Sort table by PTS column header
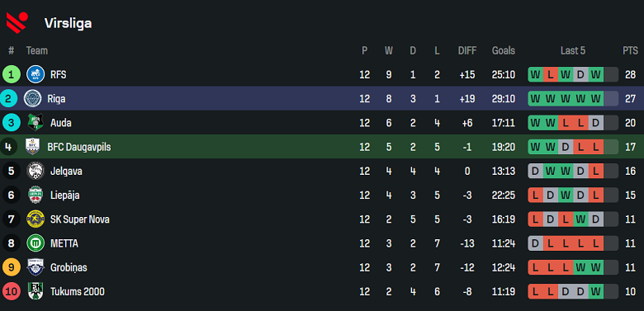Image resolution: width=644 pixels, height=311 pixels. 630,51
